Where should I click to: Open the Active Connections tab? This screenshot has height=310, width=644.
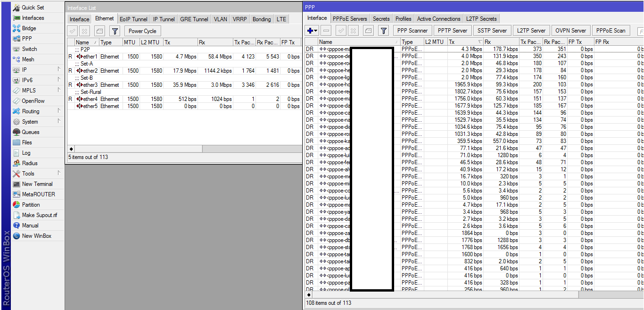coord(439,19)
